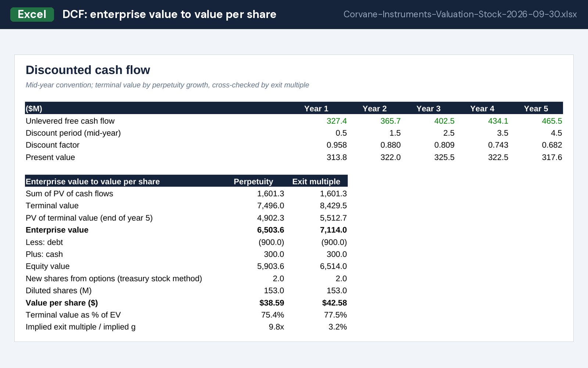The width and height of the screenshot is (588, 368).
Task: Select terminal value percent 77.5%
Action: (335, 315)
